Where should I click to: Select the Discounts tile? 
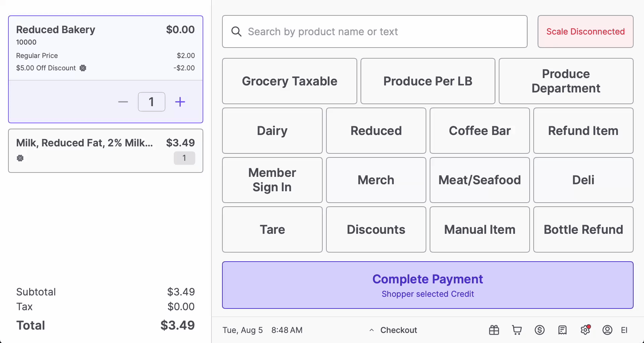pyautogui.click(x=376, y=229)
